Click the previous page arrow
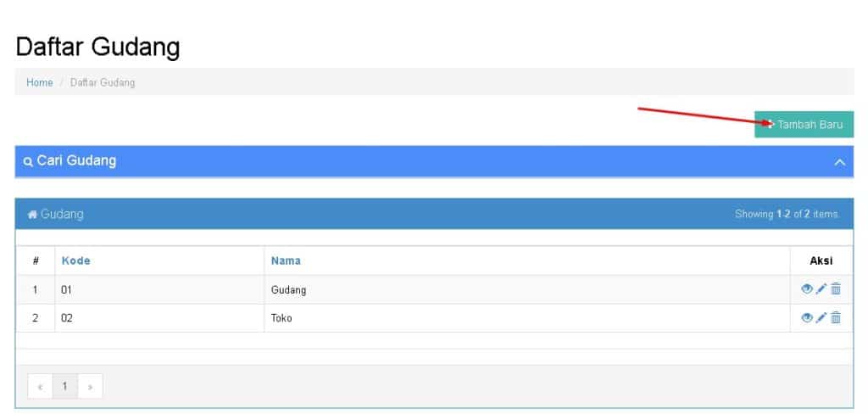The height and width of the screenshot is (414, 868). [x=40, y=386]
